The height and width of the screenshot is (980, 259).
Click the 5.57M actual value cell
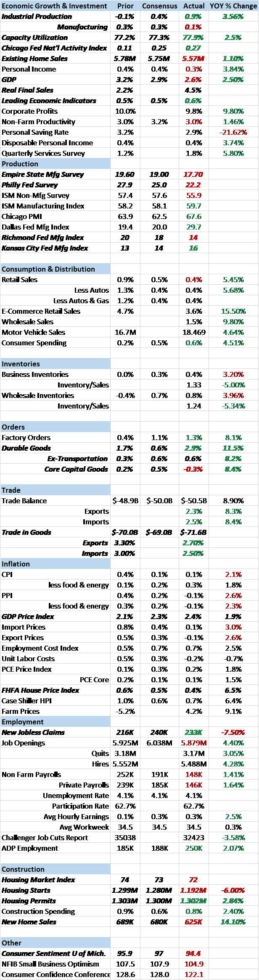tap(194, 59)
